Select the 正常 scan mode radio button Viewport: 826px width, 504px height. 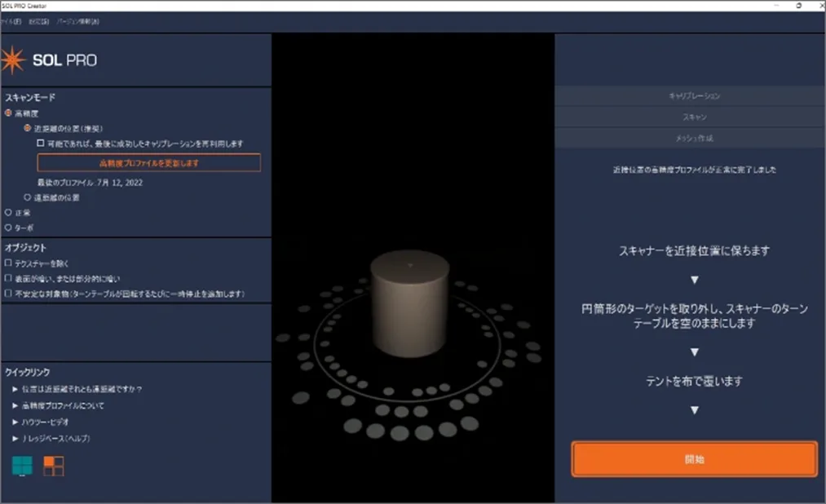(8, 212)
